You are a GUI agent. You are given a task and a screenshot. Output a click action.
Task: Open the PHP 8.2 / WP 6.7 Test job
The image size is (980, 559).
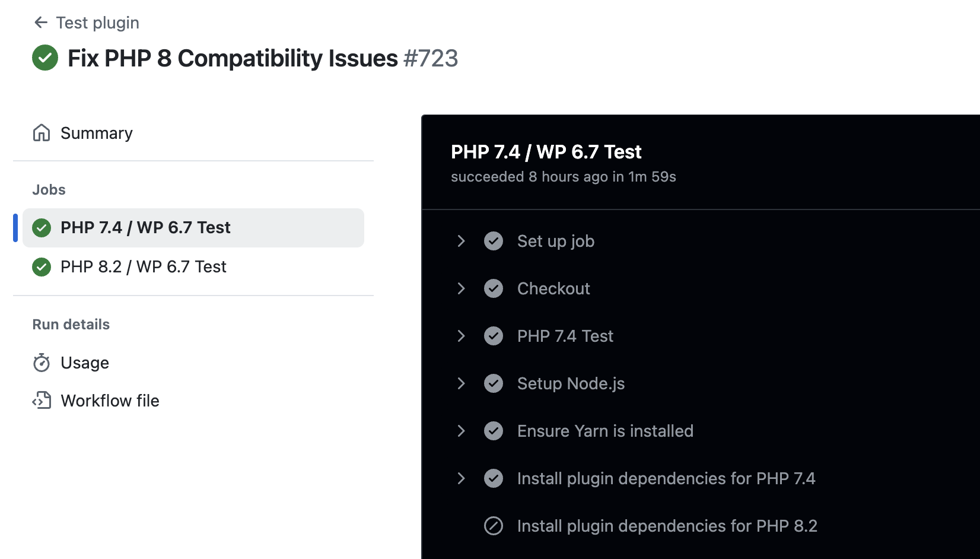coord(143,267)
